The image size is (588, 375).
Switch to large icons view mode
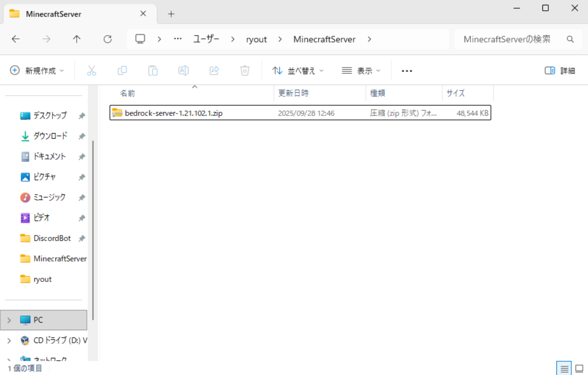[579, 368]
